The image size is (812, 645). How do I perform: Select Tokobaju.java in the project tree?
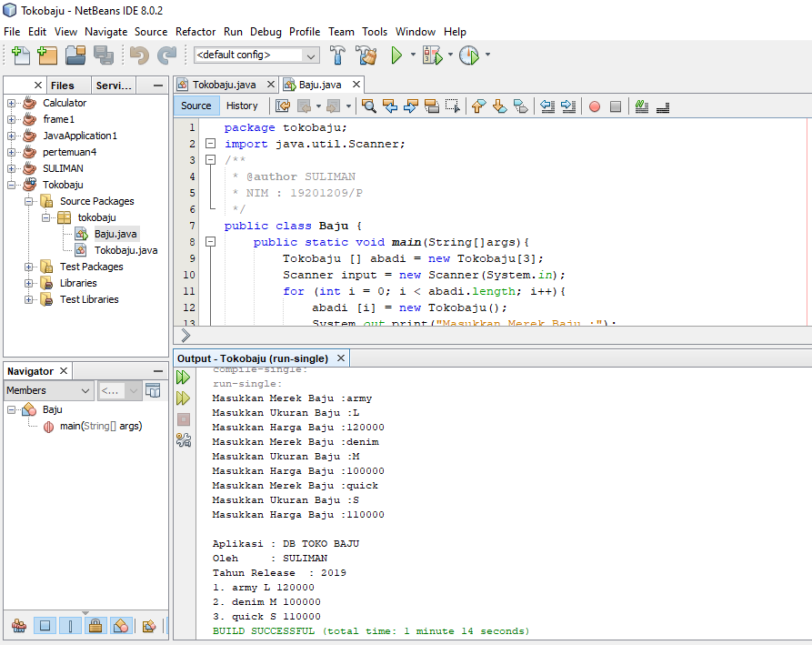(x=125, y=250)
